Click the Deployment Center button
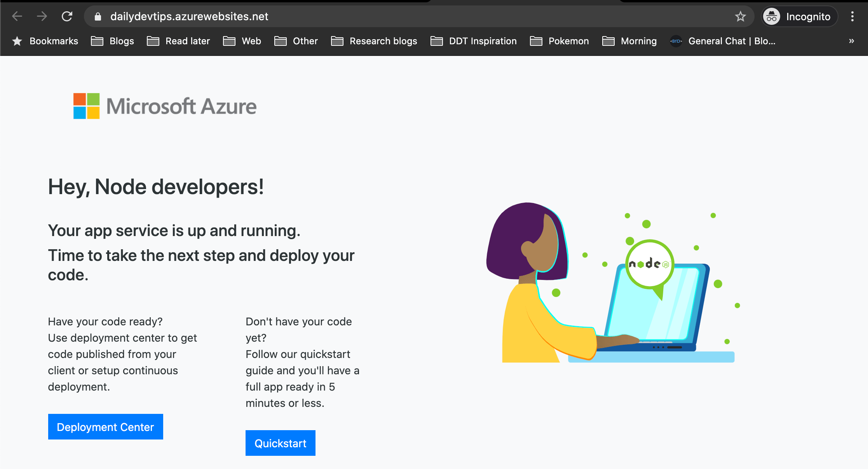 [105, 427]
